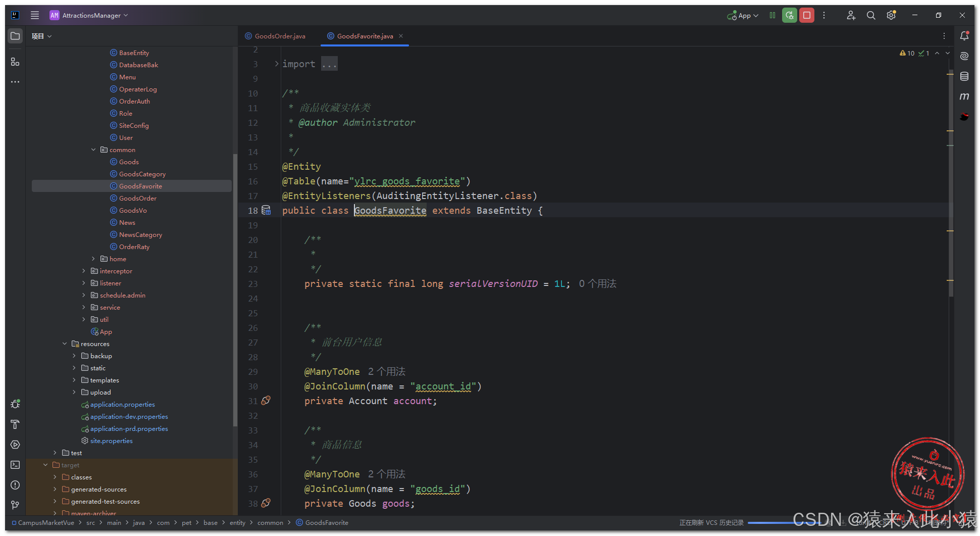Click the 10 warnings inspection indicator
980x536 pixels.
pos(907,53)
